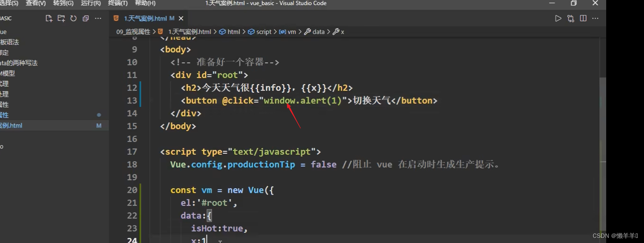
Task: Click the <body> opening tag text
Action: pos(175,50)
